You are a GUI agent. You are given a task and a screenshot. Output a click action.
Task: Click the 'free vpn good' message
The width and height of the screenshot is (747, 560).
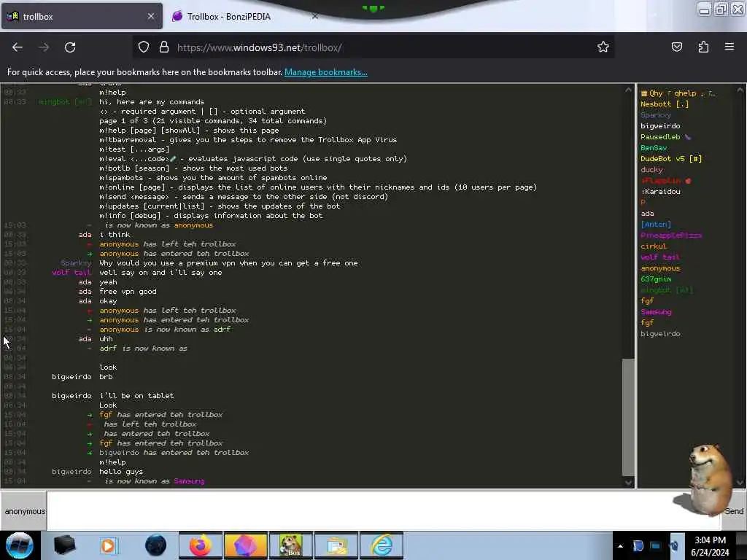tap(128, 292)
